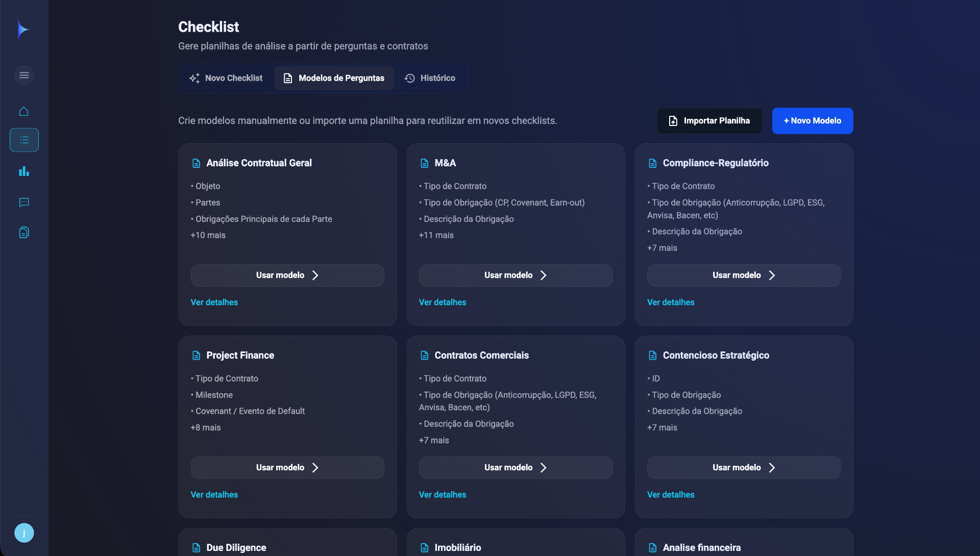Click chevron arrow on Contratos Comerciais Usar modelo
Viewport: 980px width, 556px height.
point(544,468)
